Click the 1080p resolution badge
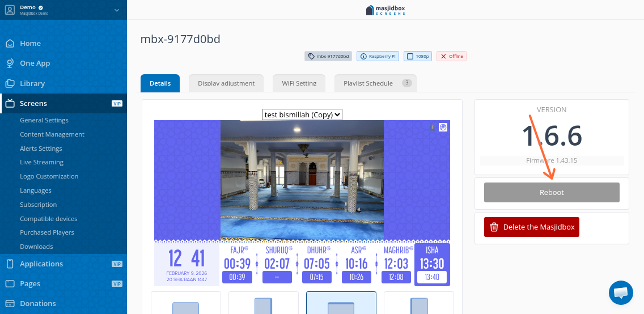The image size is (644, 314). 418,56
